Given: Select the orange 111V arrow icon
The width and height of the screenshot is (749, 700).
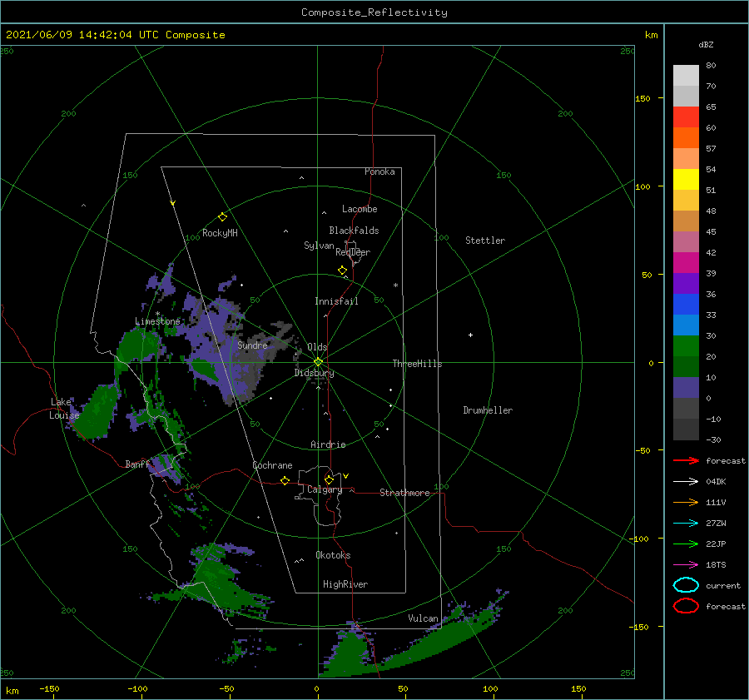Looking at the screenshot, I should pos(686,502).
